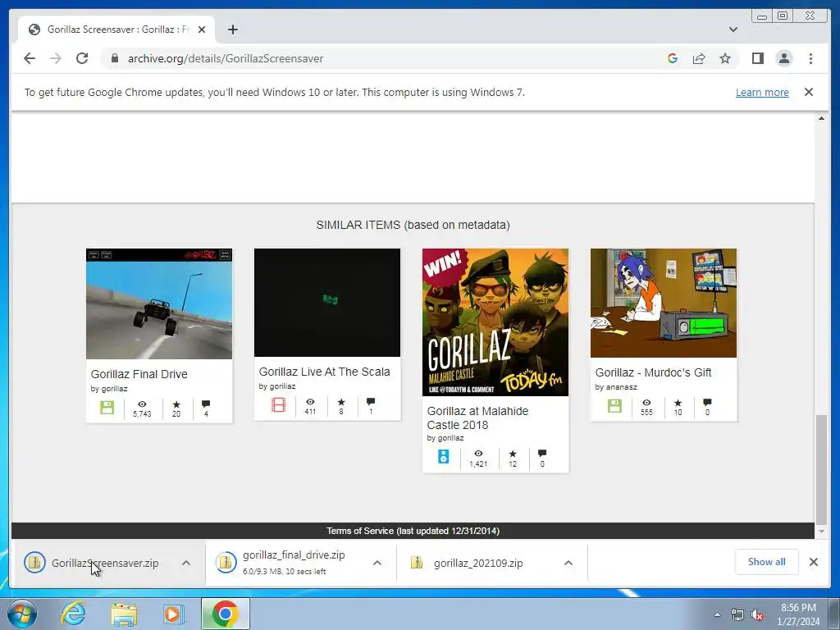The height and width of the screenshot is (630, 840).
Task: Dismiss the Chrome update notice
Action: [808, 92]
